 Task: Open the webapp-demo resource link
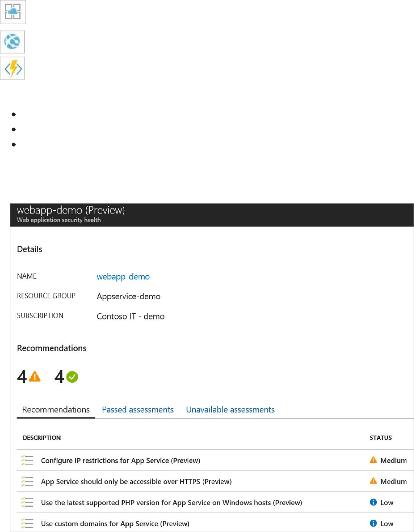click(x=123, y=276)
